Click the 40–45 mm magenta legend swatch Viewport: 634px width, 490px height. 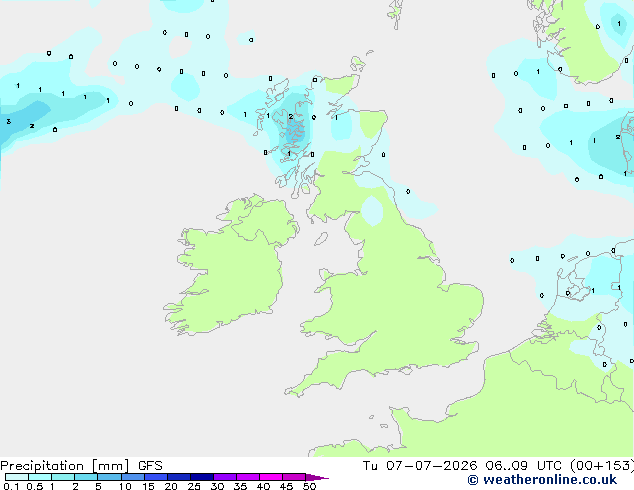[x=271, y=477]
